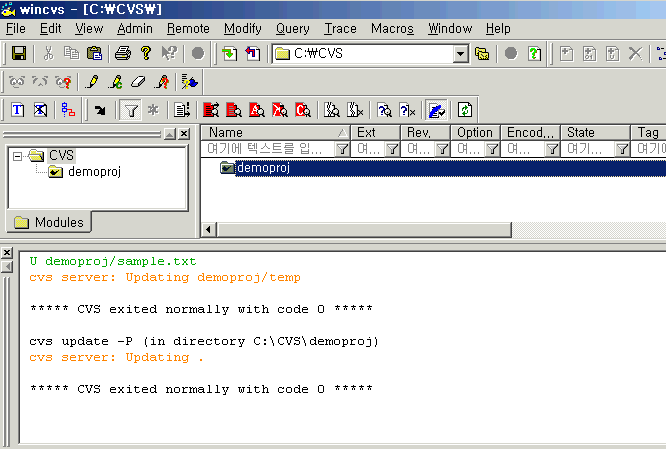Open the Admin menu
Image resolution: width=666 pixels, height=449 pixels.
(x=134, y=28)
